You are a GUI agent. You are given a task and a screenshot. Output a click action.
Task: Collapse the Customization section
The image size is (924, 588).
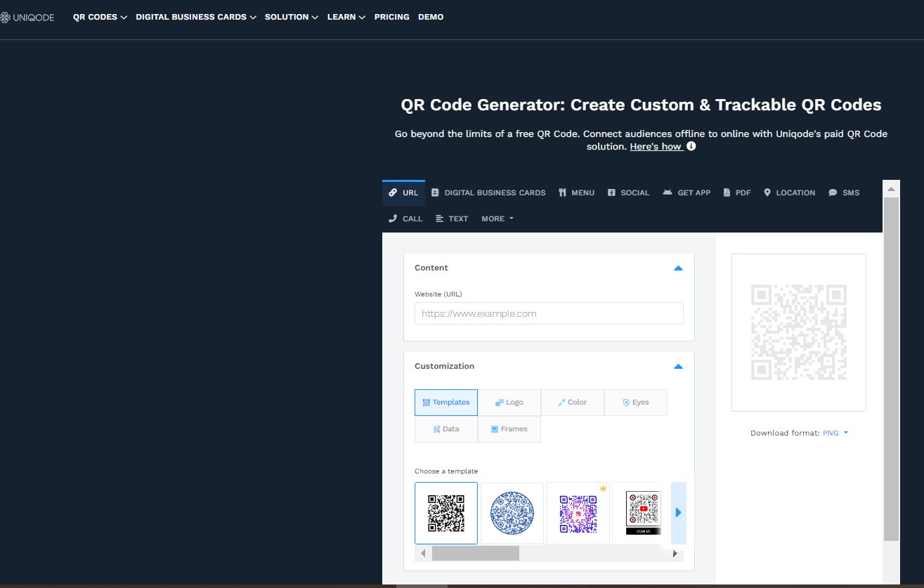678,366
